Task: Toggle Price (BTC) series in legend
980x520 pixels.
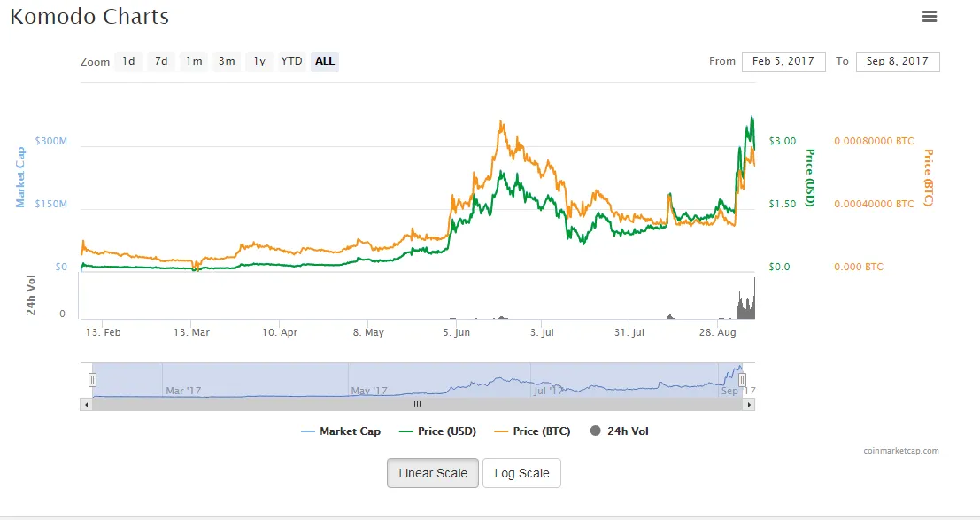Action: click(x=533, y=431)
